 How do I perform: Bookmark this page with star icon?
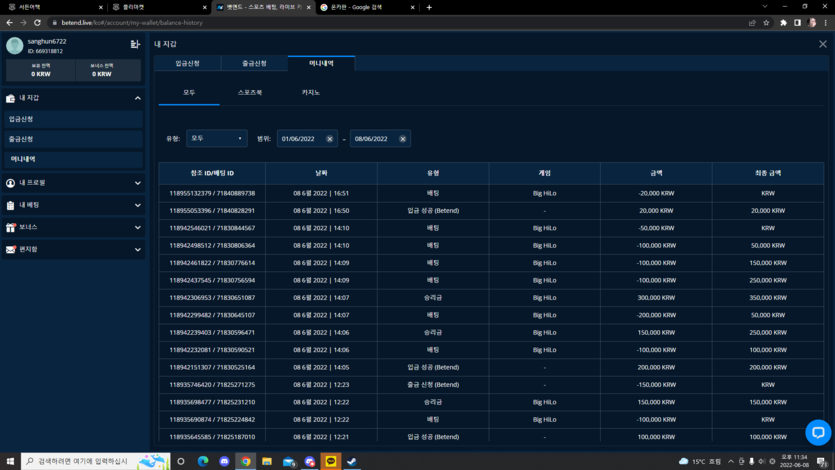pyautogui.click(x=766, y=23)
